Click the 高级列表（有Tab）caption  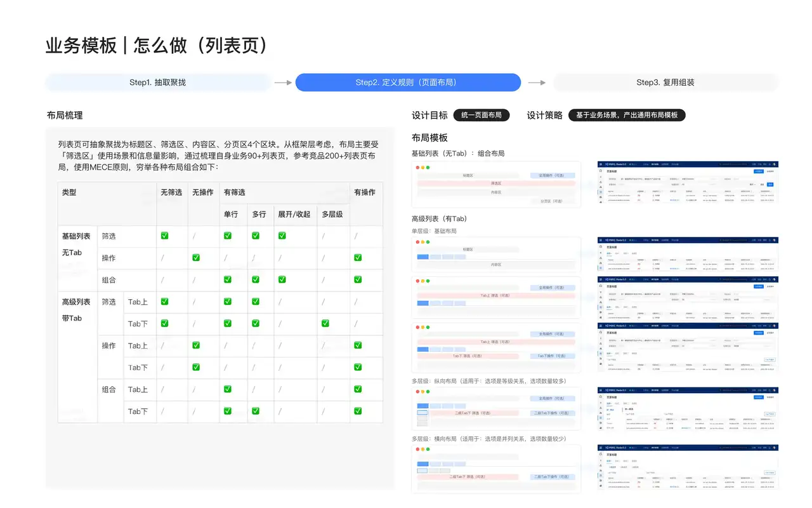coord(440,219)
